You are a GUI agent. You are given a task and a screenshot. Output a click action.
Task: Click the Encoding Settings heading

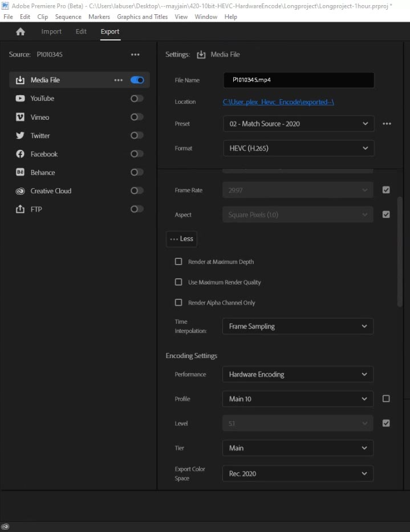[192, 356]
